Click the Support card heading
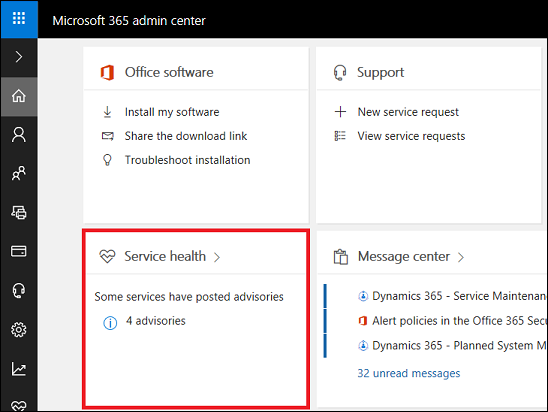The height and width of the screenshot is (412, 548). pyautogui.click(x=381, y=73)
